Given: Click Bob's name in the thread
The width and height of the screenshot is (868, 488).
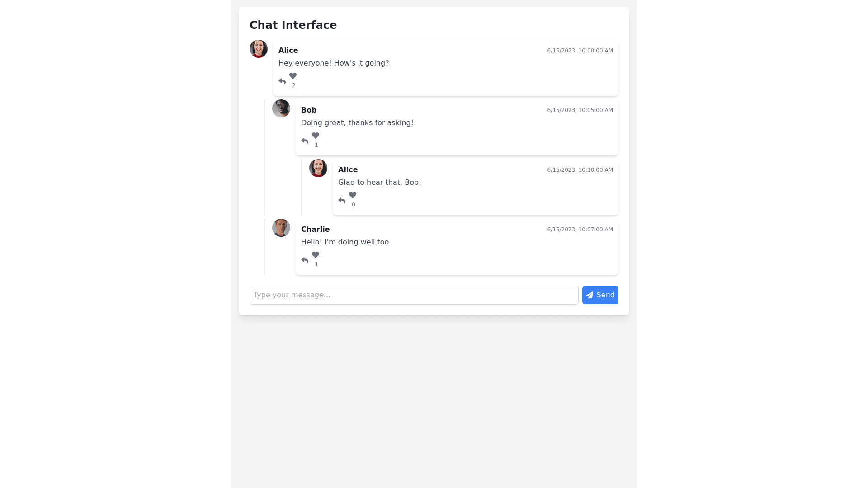Looking at the screenshot, I should [309, 110].
